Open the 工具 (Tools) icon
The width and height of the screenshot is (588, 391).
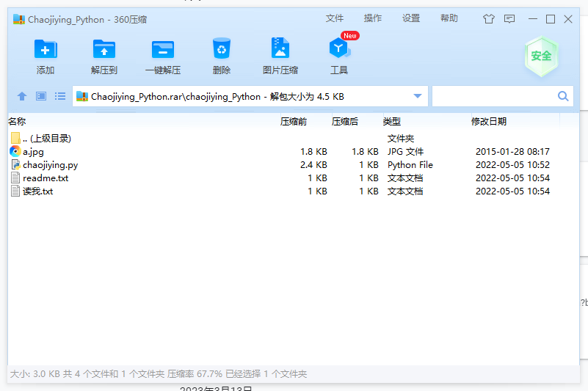(339, 48)
